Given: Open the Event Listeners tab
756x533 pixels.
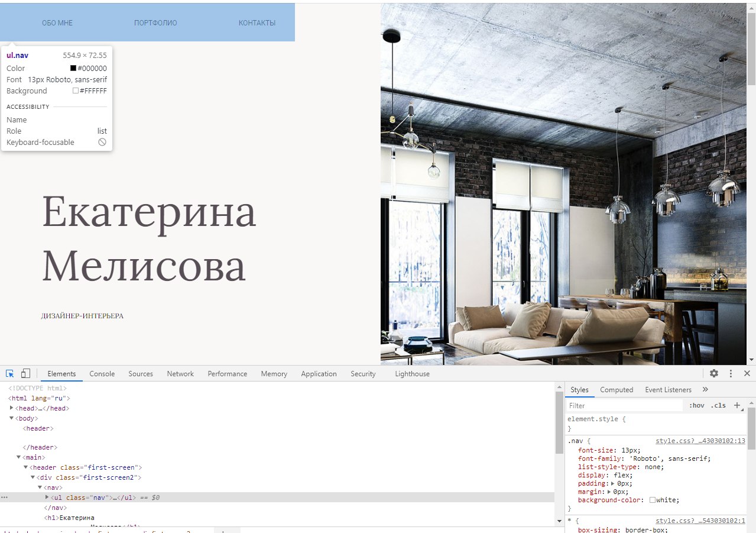Looking at the screenshot, I should 668,390.
